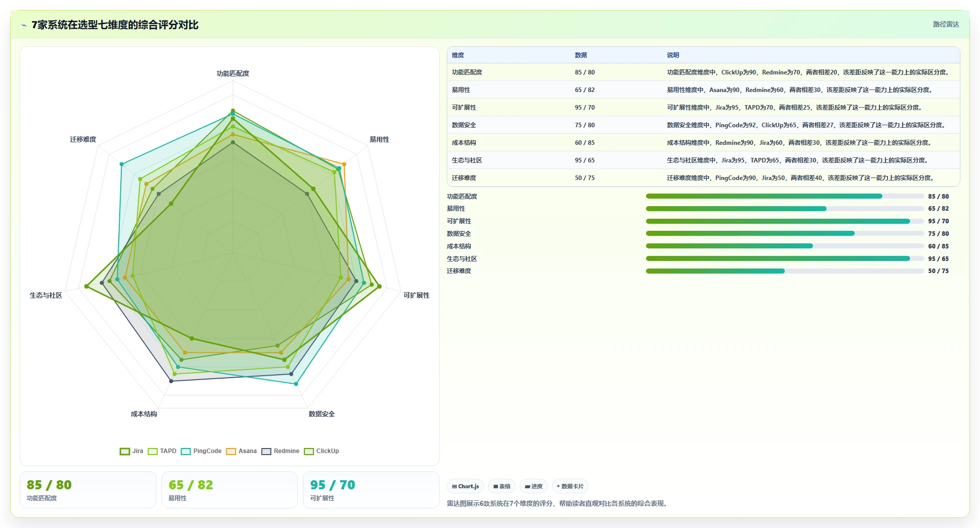This screenshot has height=528, width=980.
Task: Select the 成本结构 table row
Action: click(703, 142)
